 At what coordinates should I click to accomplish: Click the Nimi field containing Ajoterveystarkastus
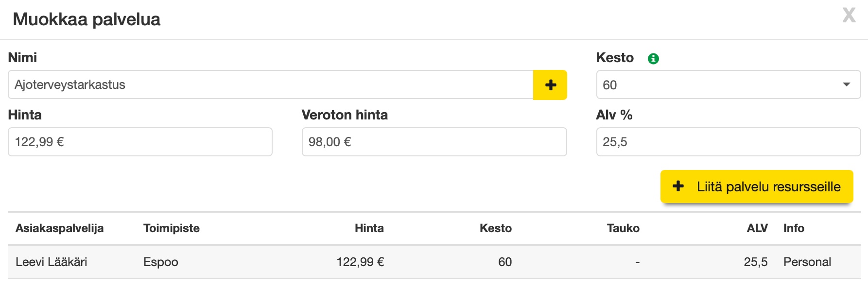click(x=270, y=85)
